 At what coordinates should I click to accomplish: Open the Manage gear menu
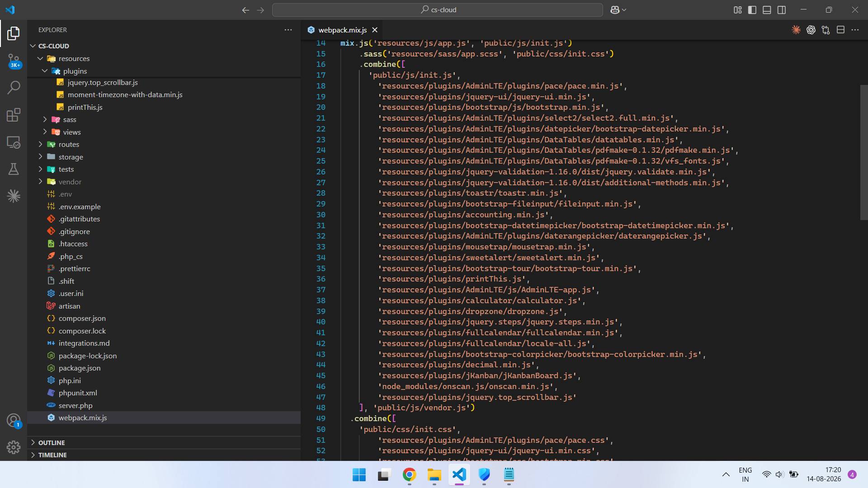pos(14,447)
